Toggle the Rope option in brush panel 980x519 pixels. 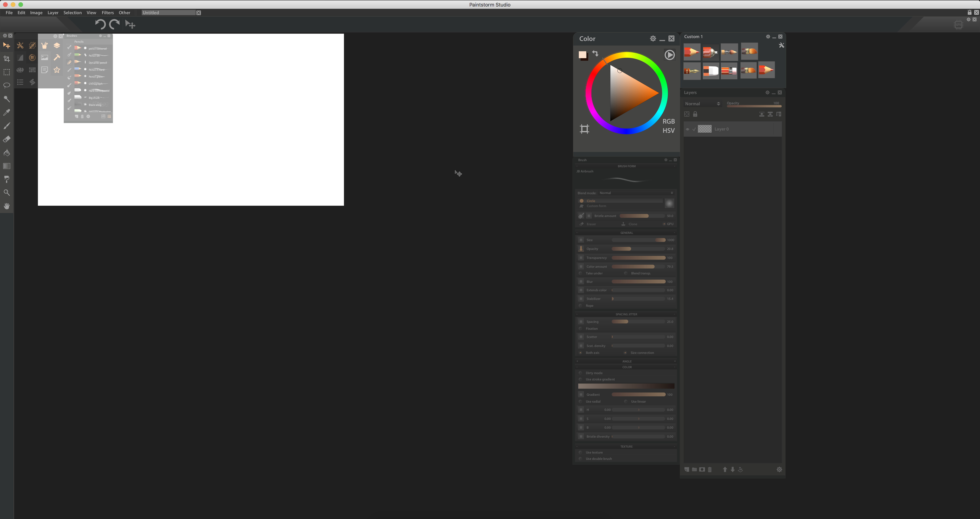581,306
